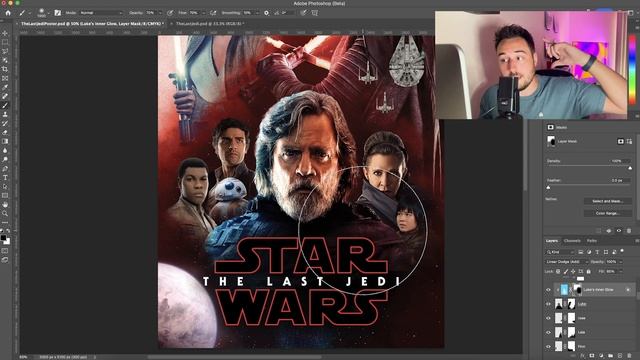Select the Type tool

(x=5, y=178)
